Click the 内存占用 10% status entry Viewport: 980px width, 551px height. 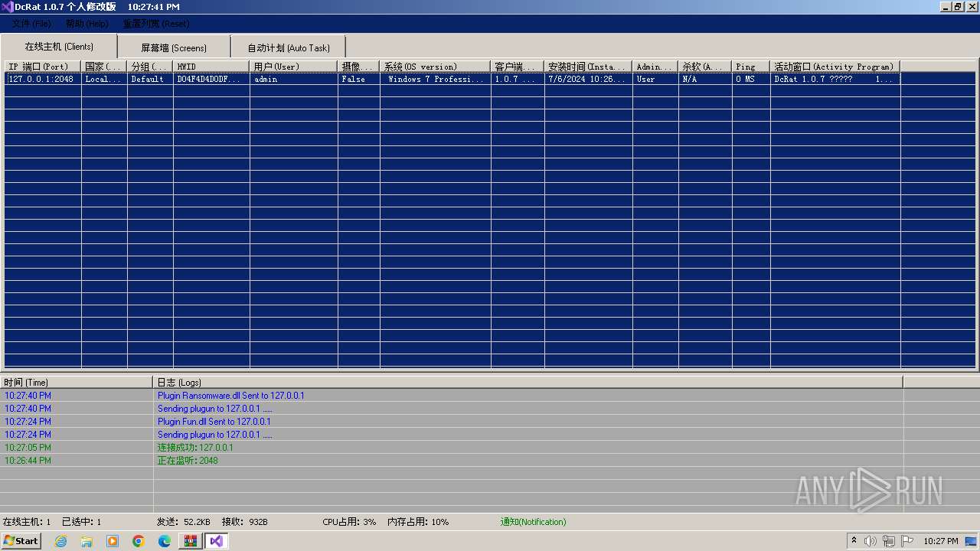(418, 522)
